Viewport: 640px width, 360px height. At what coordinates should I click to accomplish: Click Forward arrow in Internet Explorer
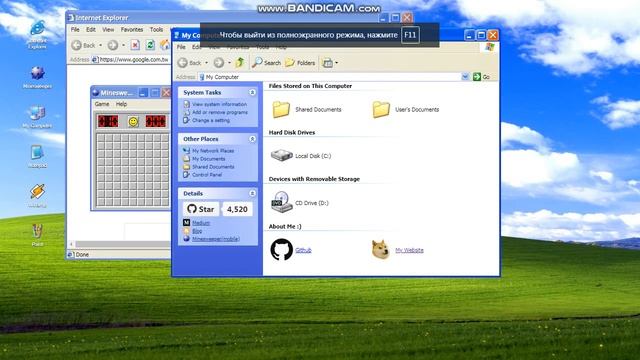[x=113, y=45]
